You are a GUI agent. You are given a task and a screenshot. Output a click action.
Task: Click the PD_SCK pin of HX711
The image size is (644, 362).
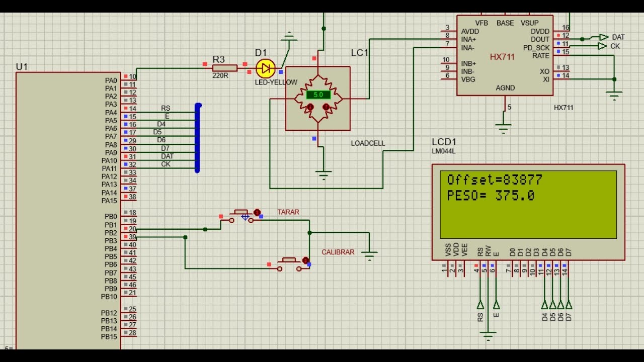click(561, 47)
